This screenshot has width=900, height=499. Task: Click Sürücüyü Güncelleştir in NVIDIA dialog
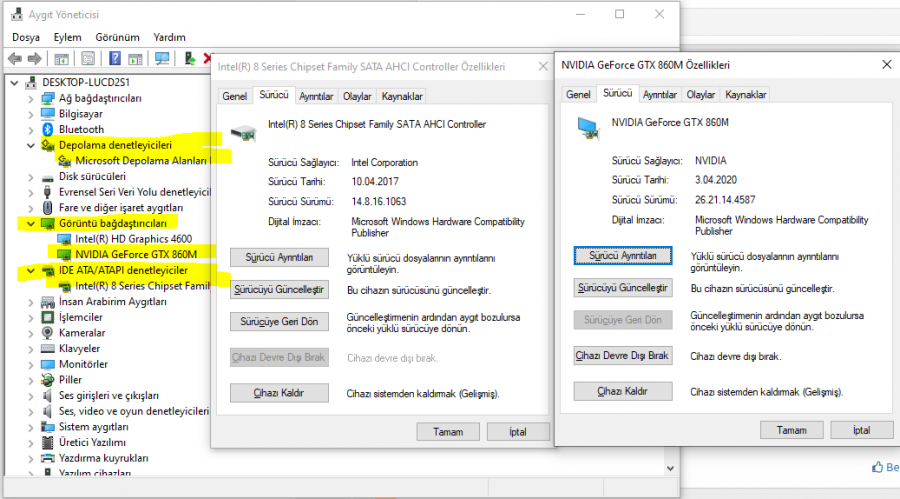point(623,288)
